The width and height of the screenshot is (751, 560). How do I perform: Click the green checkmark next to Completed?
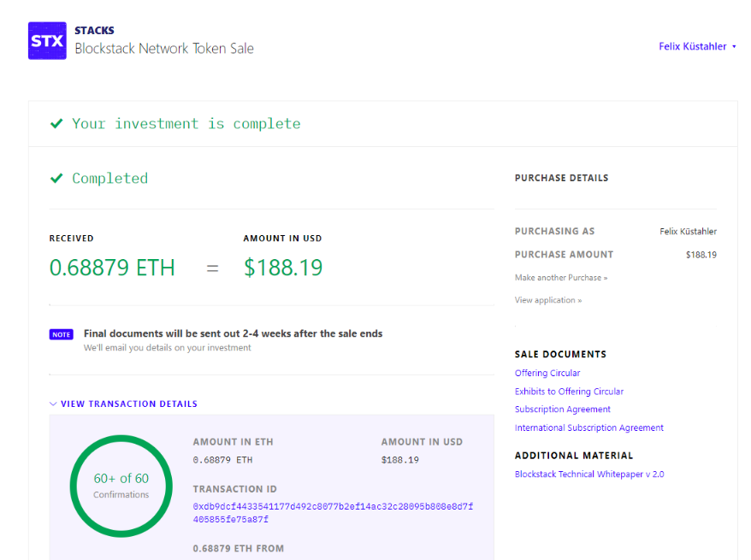(56, 179)
